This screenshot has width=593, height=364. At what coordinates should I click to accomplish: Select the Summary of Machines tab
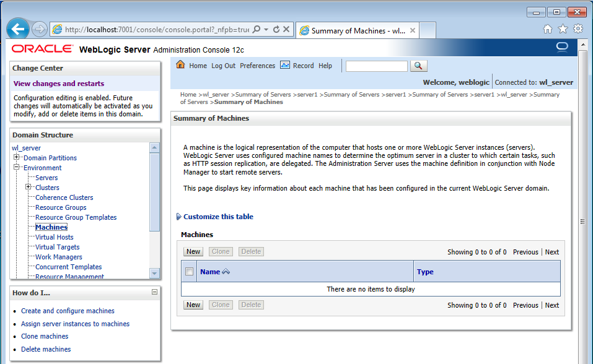tap(358, 30)
